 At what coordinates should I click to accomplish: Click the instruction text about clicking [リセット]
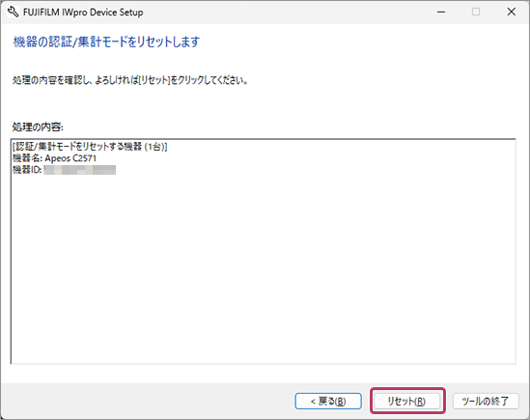pyautogui.click(x=130, y=80)
